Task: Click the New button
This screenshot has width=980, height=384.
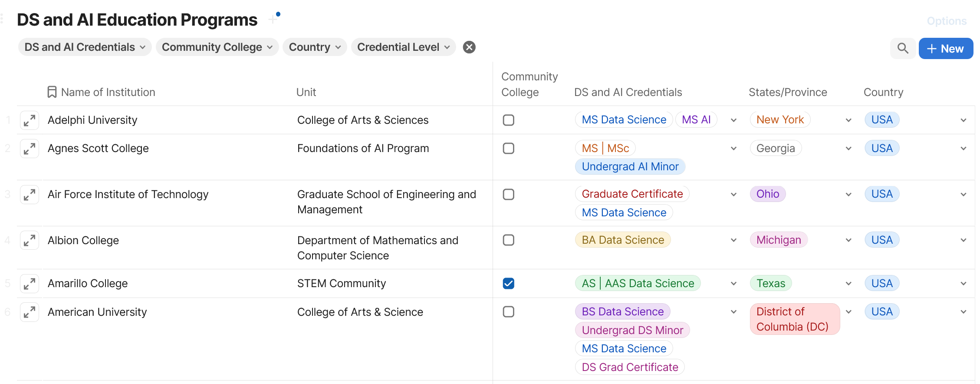Action: click(946, 49)
